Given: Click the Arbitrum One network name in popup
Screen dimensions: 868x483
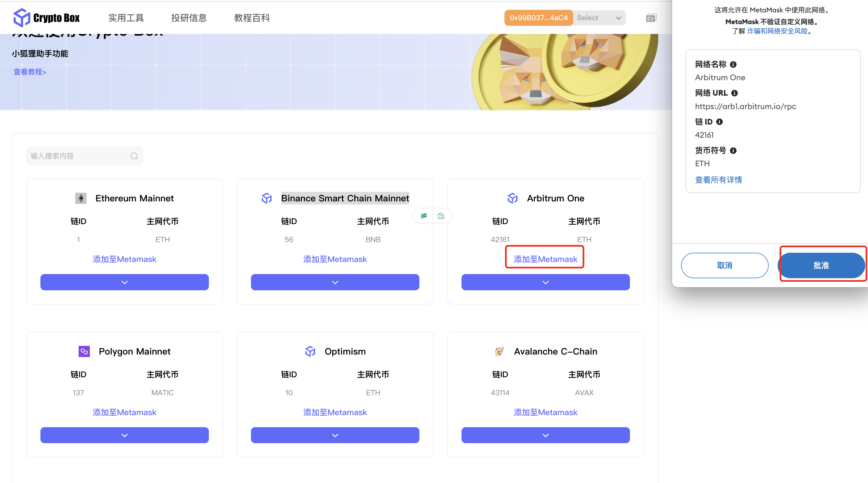Looking at the screenshot, I should pos(720,77).
